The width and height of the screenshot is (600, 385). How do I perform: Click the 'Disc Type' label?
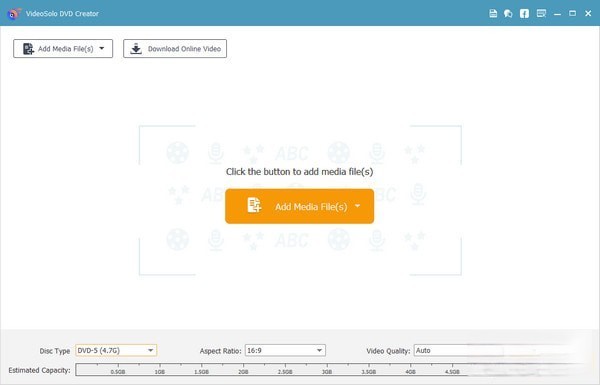point(55,351)
